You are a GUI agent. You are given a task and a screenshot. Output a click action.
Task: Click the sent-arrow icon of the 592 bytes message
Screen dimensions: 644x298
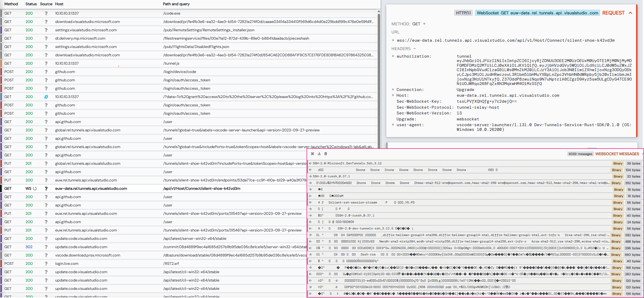click(310, 235)
